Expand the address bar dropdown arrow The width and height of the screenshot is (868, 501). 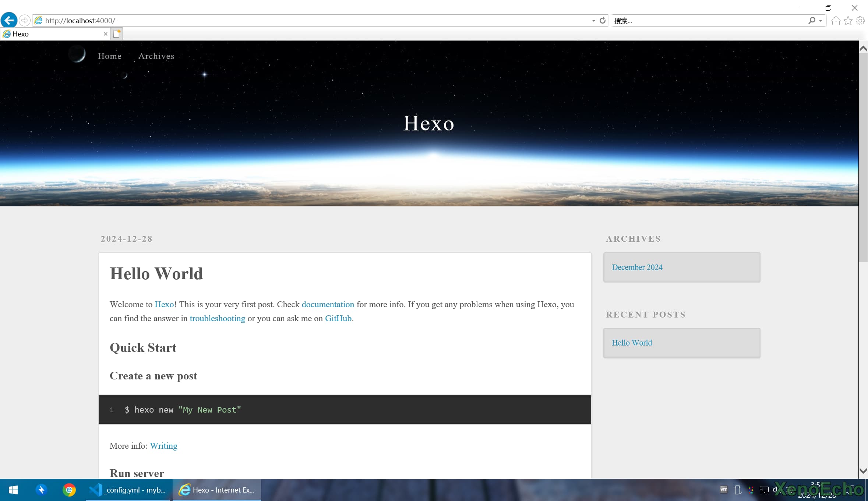(593, 21)
